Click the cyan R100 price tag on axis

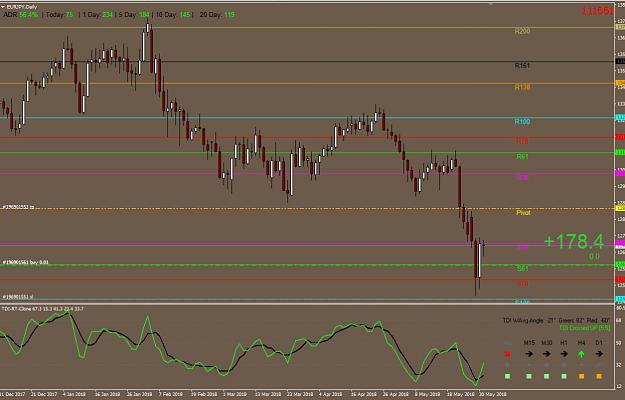(621, 118)
